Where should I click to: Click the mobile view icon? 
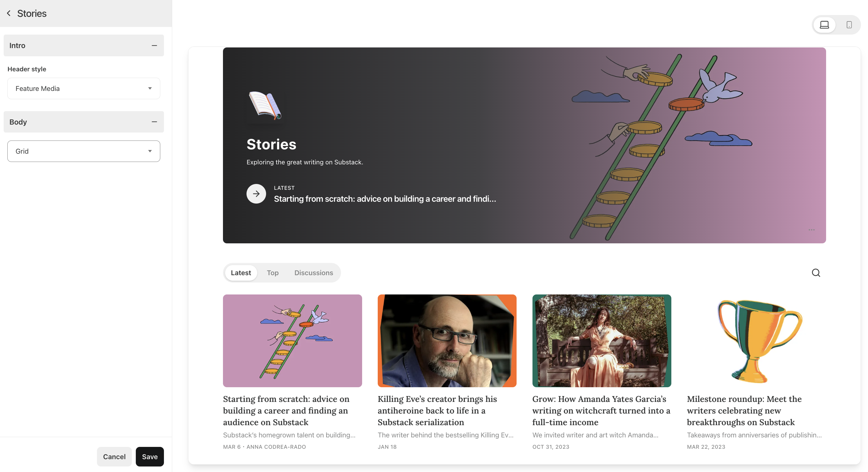point(848,24)
